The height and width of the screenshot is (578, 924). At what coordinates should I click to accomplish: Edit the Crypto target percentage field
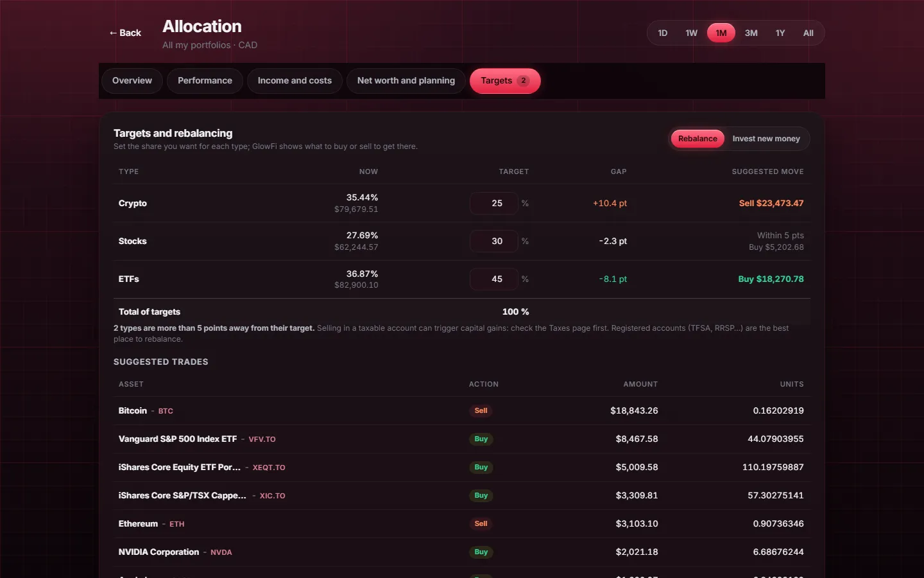(x=494, y=203)
